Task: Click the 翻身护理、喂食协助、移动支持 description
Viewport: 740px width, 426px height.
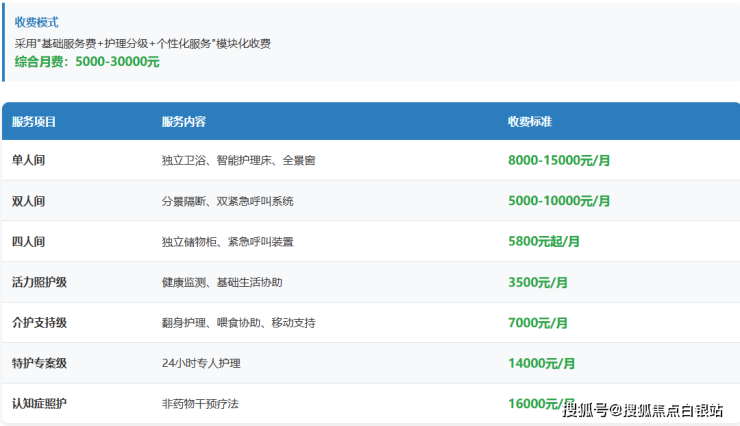Action: coord(238,323)
